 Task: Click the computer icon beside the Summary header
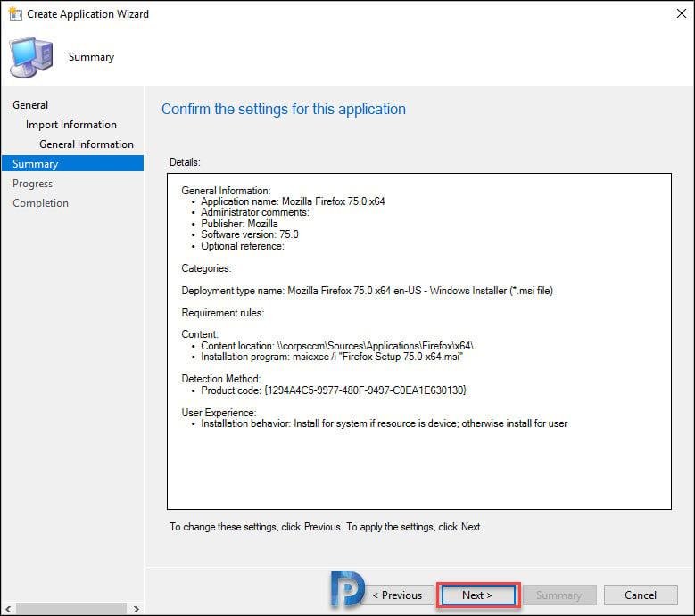30,58
